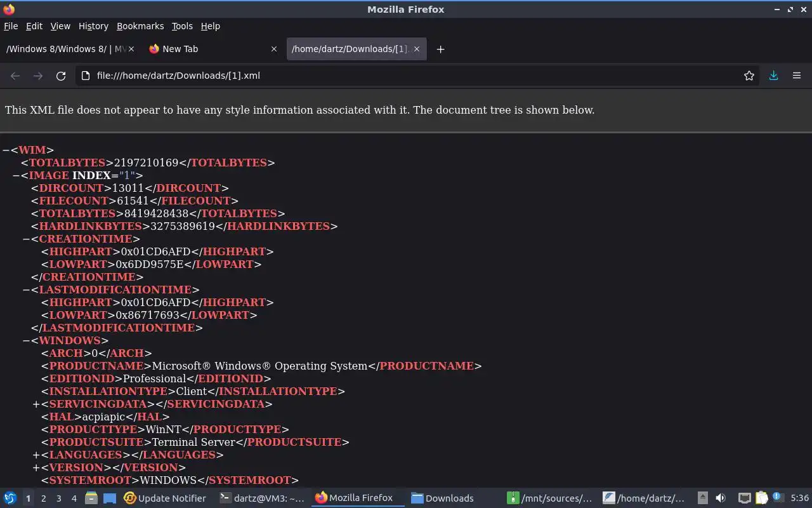Close the New Tab tab

274,49
